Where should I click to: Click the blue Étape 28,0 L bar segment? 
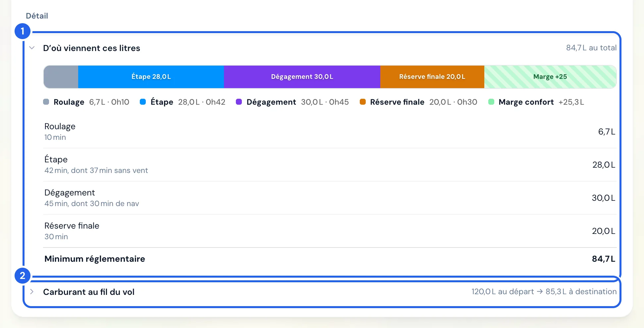[151, 77]
